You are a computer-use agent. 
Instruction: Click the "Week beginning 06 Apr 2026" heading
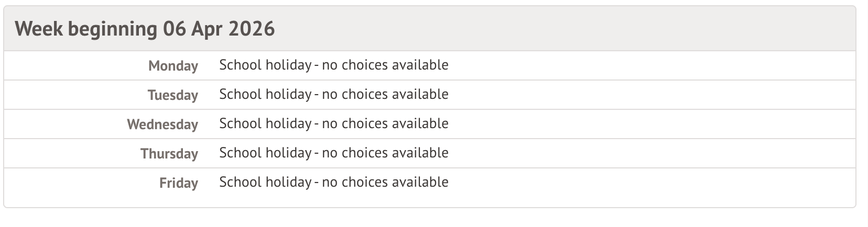(145, 29)
